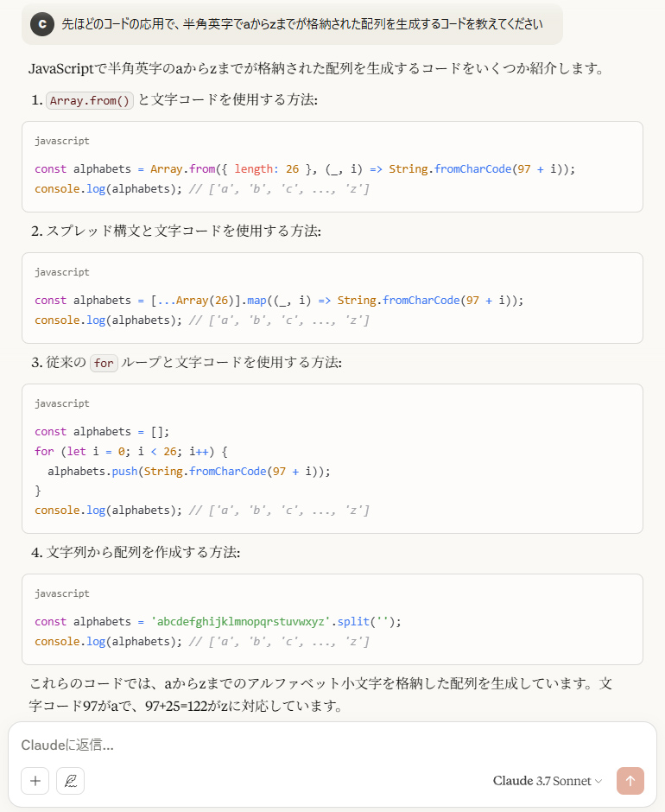Open the writing style quill icon
665x812 pixels.
click(70, 781)
